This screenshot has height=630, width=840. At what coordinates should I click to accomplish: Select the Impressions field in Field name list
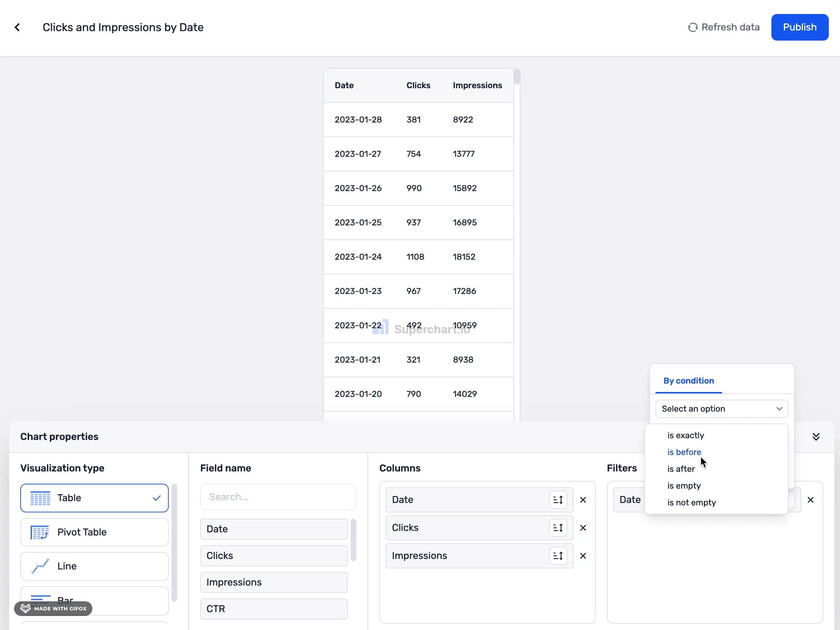pyautogui.click(x=273, y=582)
